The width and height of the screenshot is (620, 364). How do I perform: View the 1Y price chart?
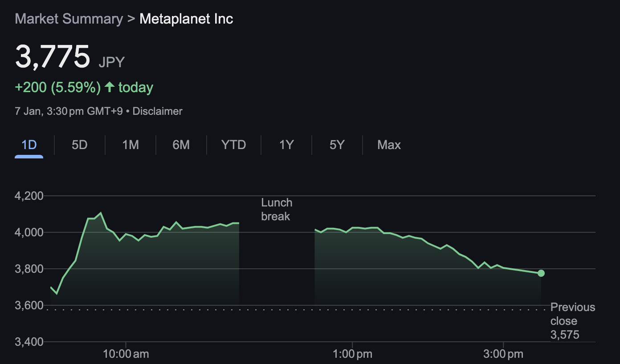pos(286,145)
